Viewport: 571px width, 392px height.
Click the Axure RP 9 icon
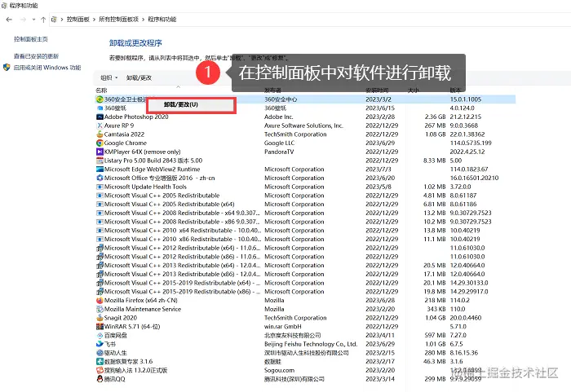[x=100, y=126]
